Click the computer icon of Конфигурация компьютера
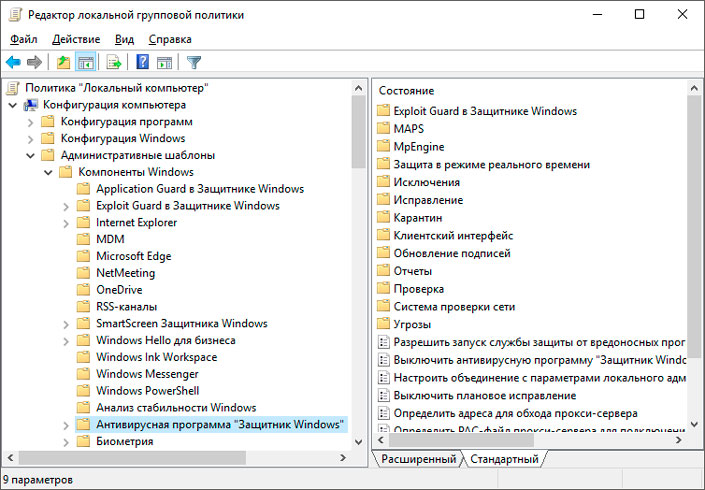Screen dimensions: 705x490 (31, 105)
